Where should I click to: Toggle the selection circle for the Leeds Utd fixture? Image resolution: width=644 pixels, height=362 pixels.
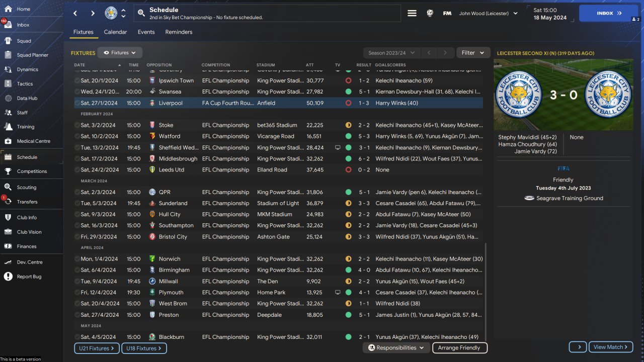pyautogui.click(x=77, y=170)
